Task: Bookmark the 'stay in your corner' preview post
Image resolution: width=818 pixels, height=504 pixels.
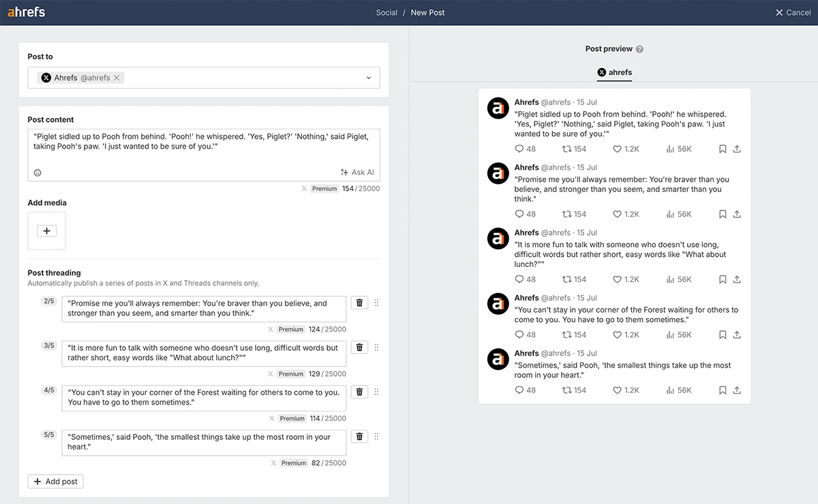Action: pos(723,335)
